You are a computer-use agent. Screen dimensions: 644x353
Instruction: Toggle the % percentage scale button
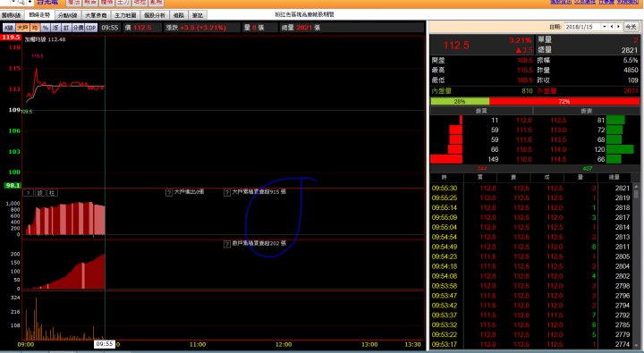point(46,28)
